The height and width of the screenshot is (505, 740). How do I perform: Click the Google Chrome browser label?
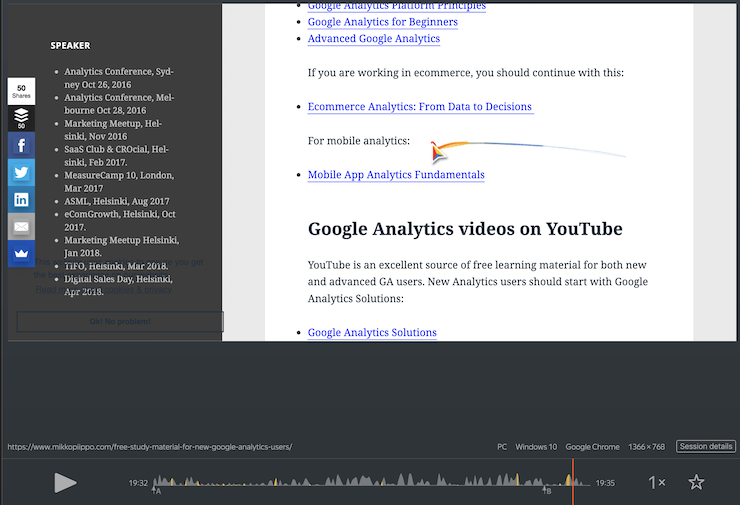point(592,446)
